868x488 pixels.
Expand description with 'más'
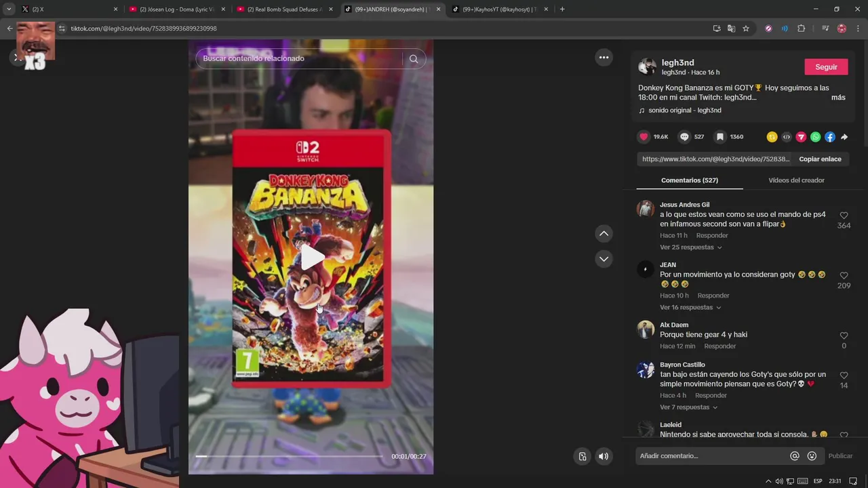click(x=838, y=98)
